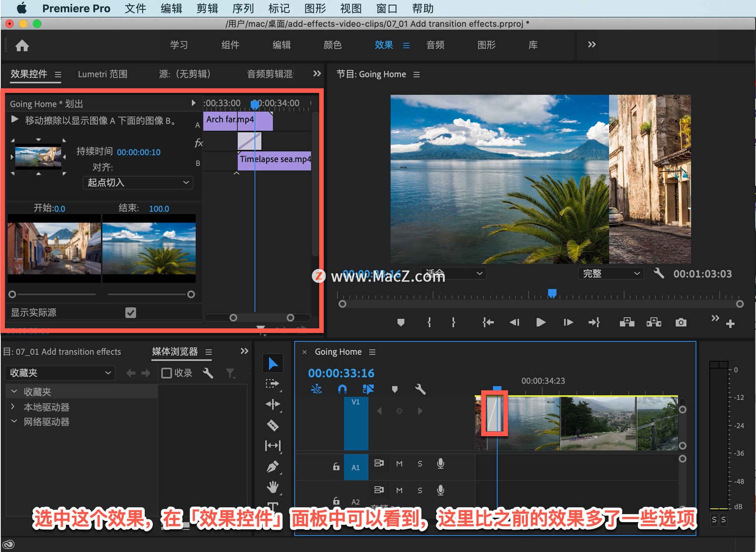Image resolution: width=756 pixels, height=552 pixels.
Task: Open the playback resolution dropdown 完整
Action: tap(611, 273)
